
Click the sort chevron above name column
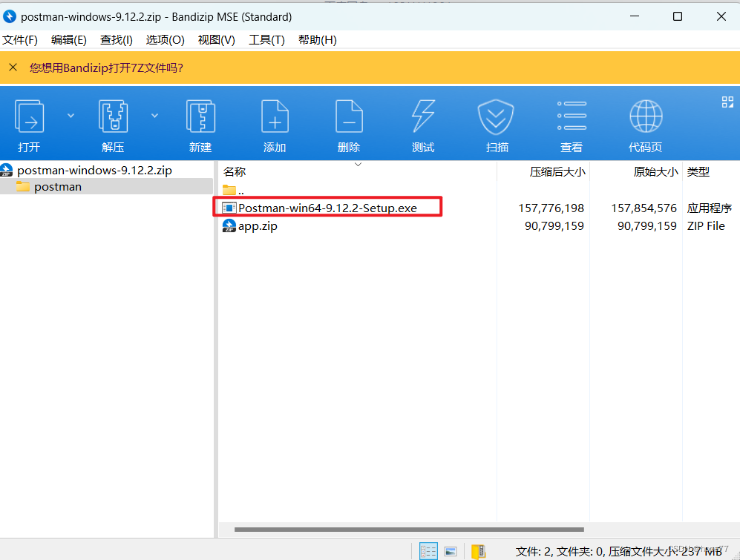(358, 164)
